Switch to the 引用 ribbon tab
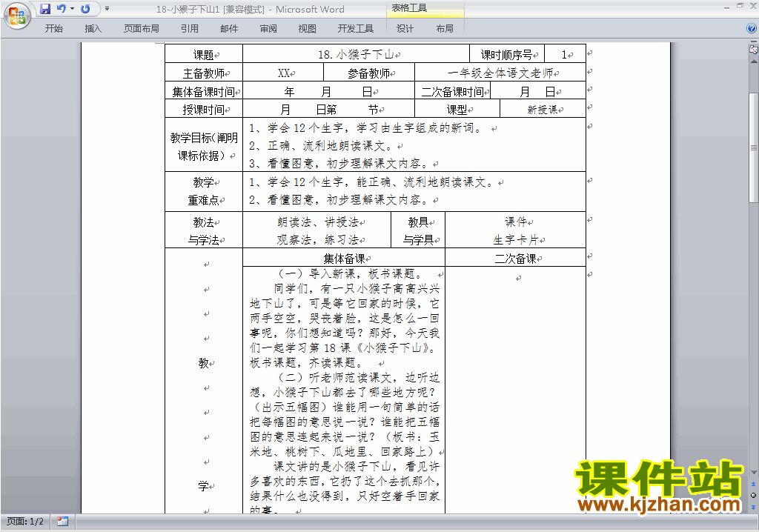 pyautogui.click(x=190, y=29)
